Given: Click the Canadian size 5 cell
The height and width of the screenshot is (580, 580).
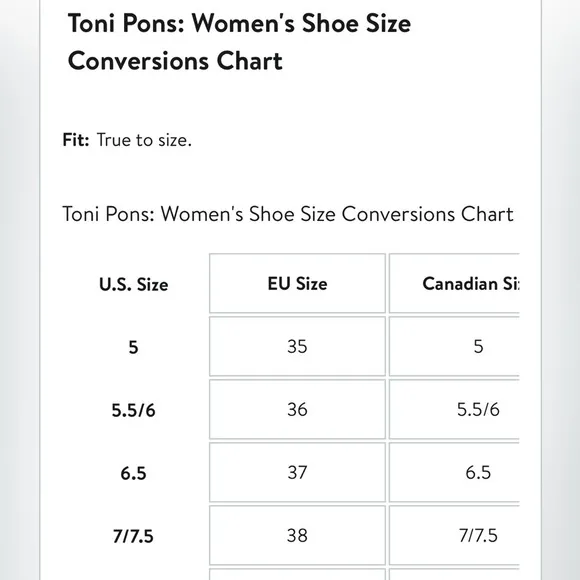Looking at the screenshot, I should (454, 346).
